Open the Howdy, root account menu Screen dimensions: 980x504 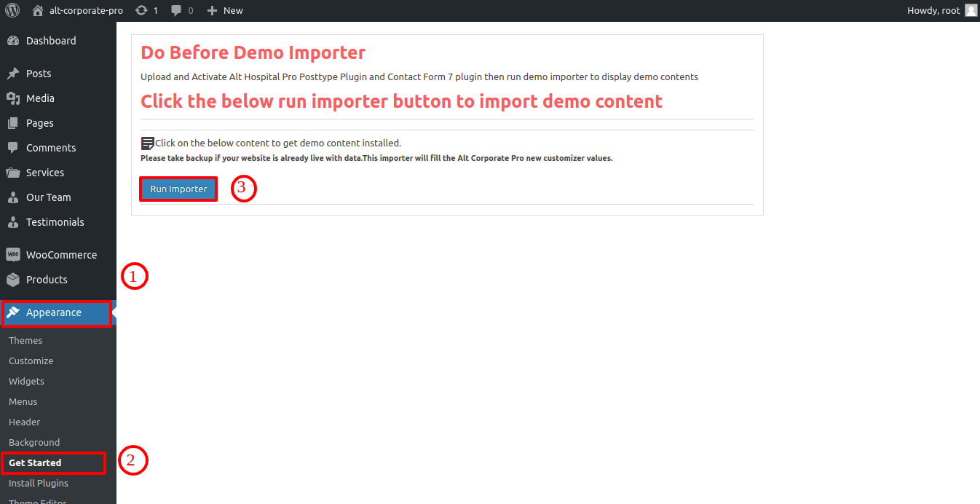tap(933, 11)
